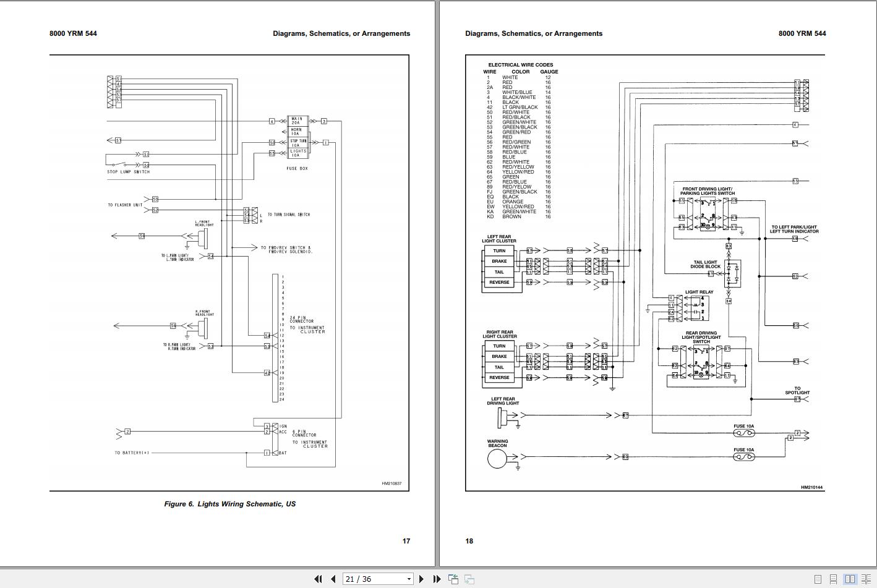The width and height of the screenshot is (877, 588).
Task: Click the '8000 YRM 544' header on the right page
Action: 802,33
